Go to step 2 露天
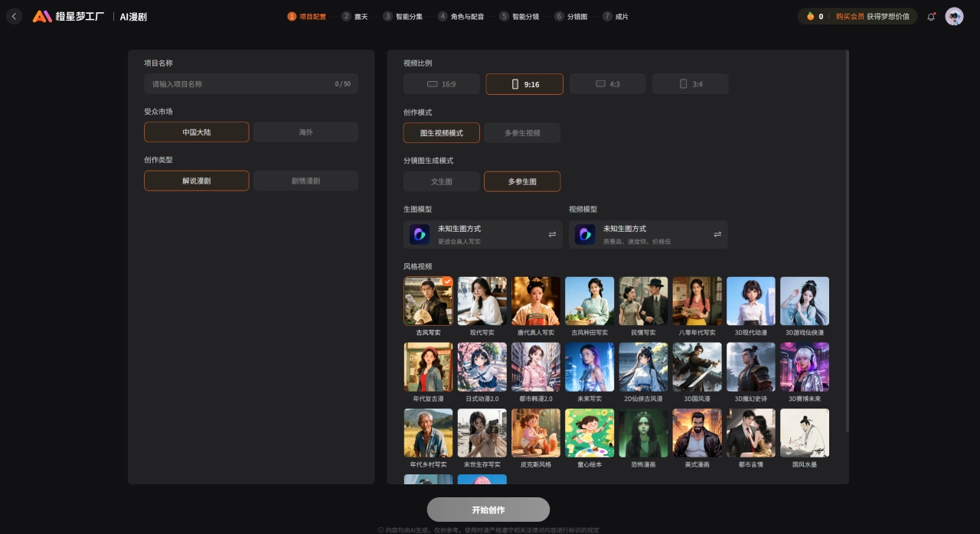980x534 pixels. (x=354, y=16)
